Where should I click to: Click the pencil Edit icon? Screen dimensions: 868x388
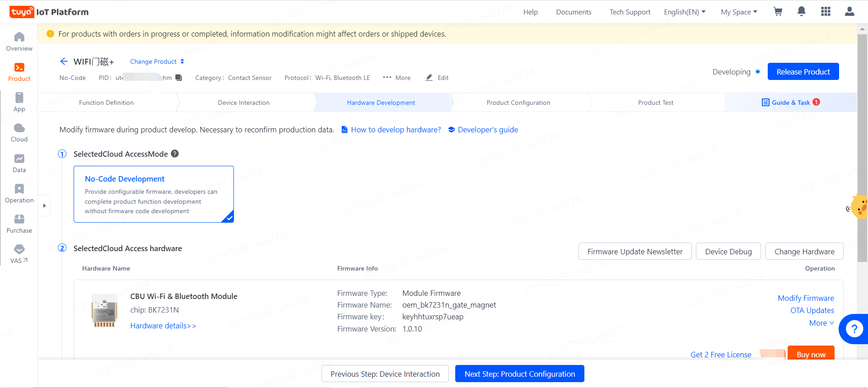tap(429, 78)
